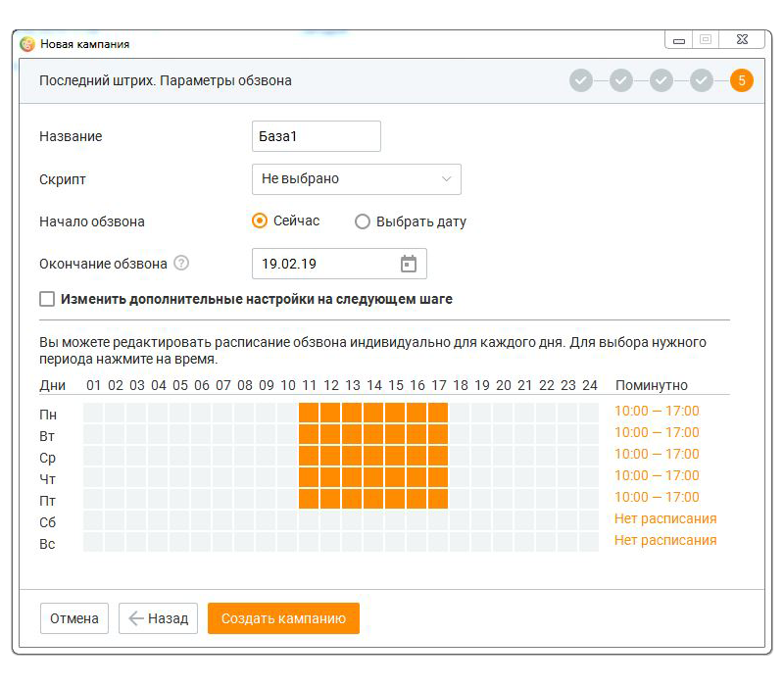The height and width of the screenshot is (686, 784).
Task: Click the "Отмена" button
Action: pyautogui.click(x=74, y=618)
